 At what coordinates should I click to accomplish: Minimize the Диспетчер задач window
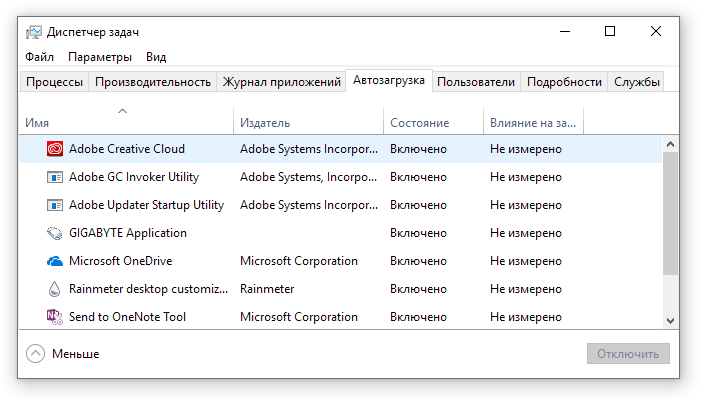pos(565,31)
